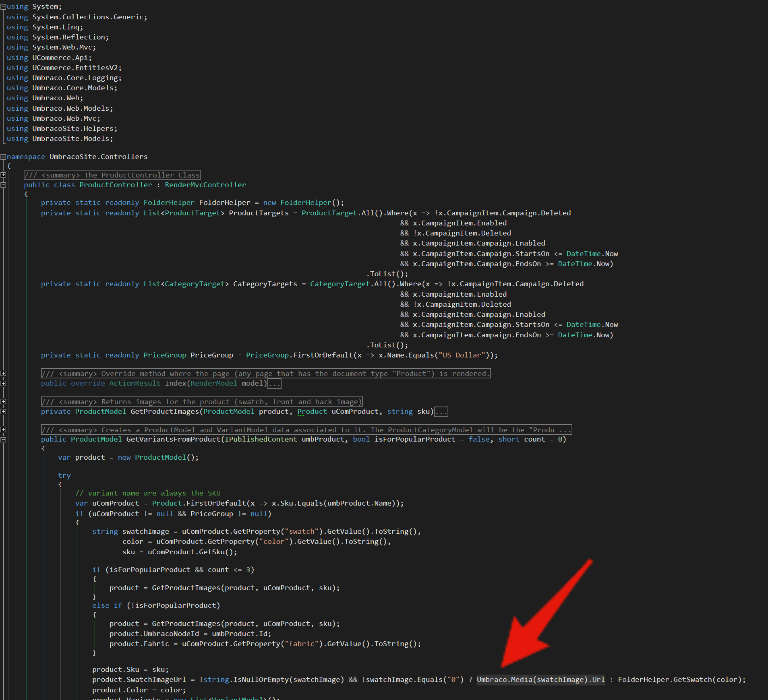Click the ellipsis box after Index(RenderModel model)
The height and width of the screenshot is (700, 768).
(274, 384)
